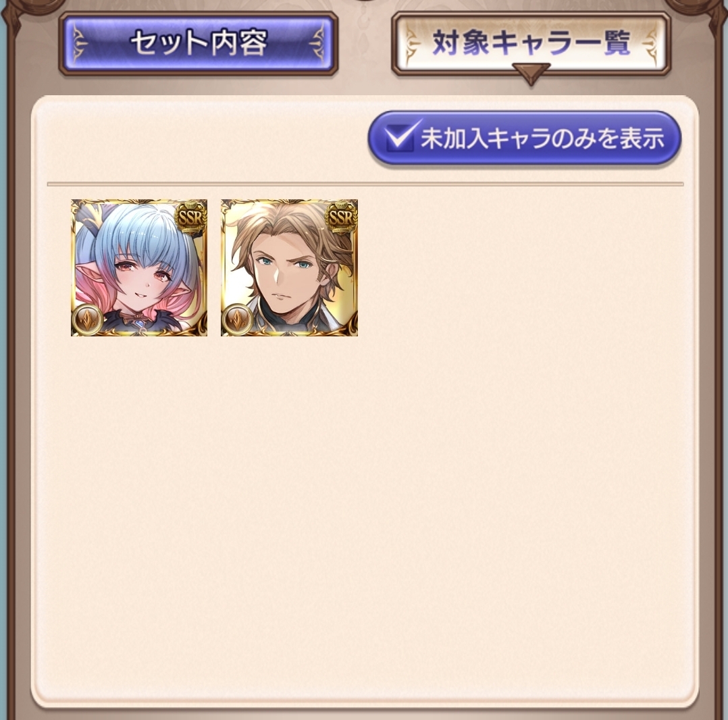The height and width of the screenshot is (720, 728).
Task: Open the brown-haired male character portrait
Action: point(289,268)
